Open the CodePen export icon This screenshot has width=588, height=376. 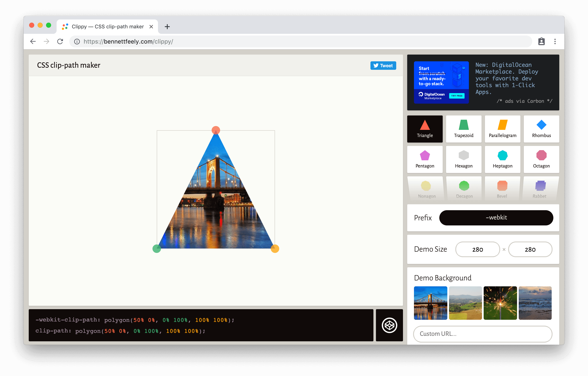pyautogui.click(x=389, y=325)
